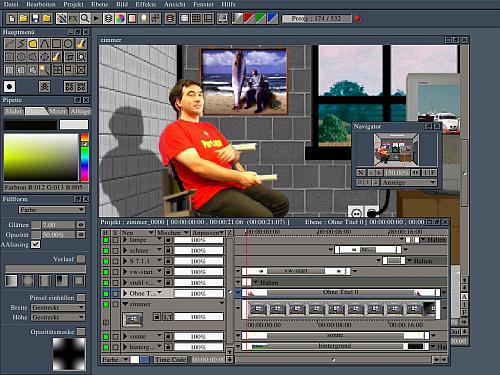The width and height of the screenshot is (500, 375).
Task: Pick a color in the yellow gradient field
Action: coord(41,157)
